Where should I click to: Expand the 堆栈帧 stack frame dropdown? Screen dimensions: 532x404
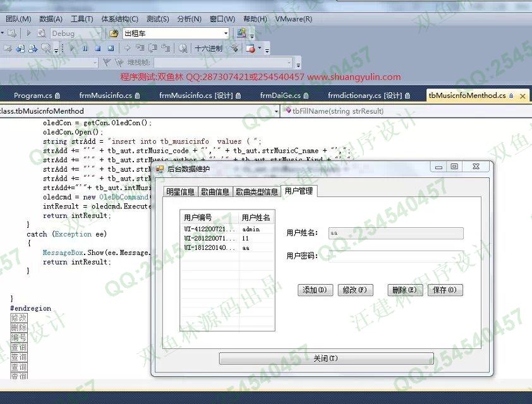tap(289, 62)
